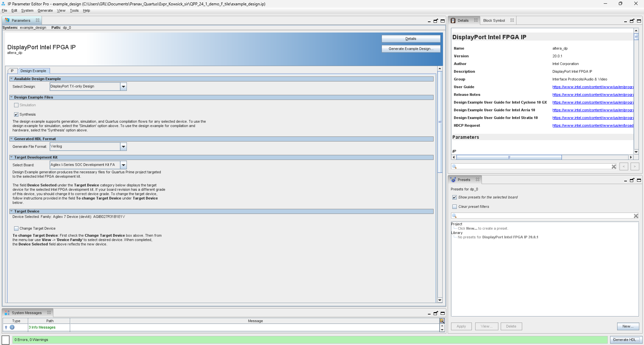Viewport: 644px width, 345px height.
Task: Click the message filter icon in System Messages
Action: 442,321
